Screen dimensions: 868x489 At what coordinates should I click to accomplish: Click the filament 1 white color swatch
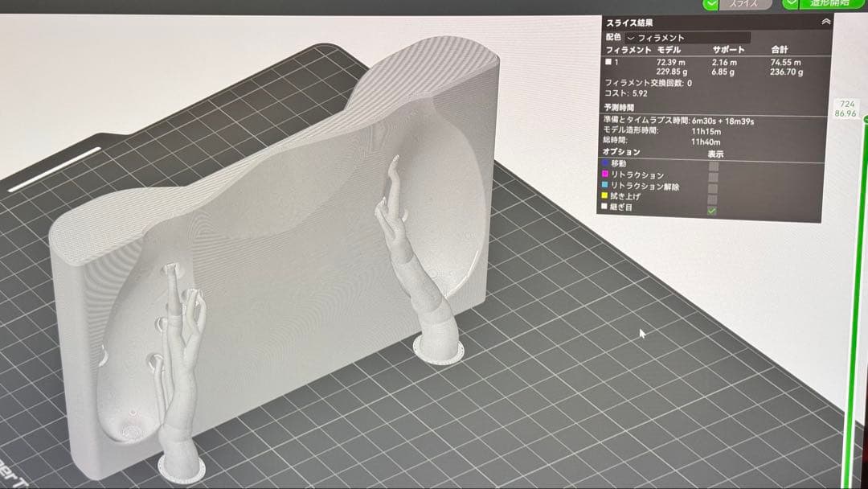click(608, 62)
